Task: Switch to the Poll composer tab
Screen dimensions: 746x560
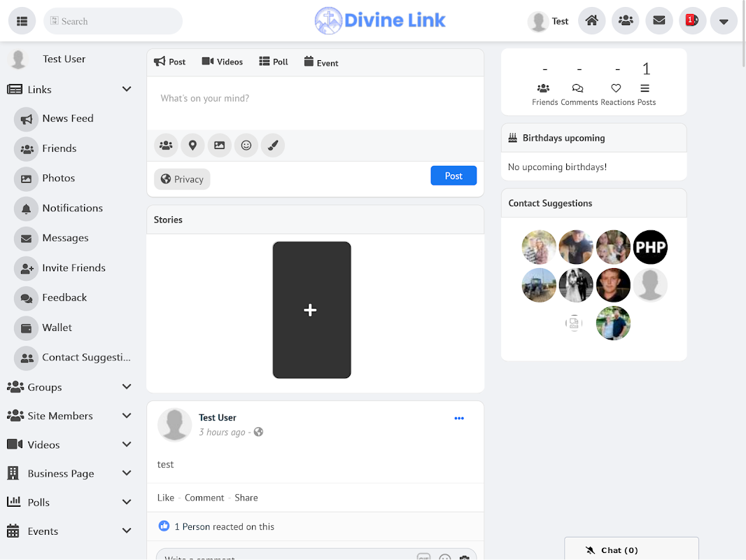Action: point(274,62)
